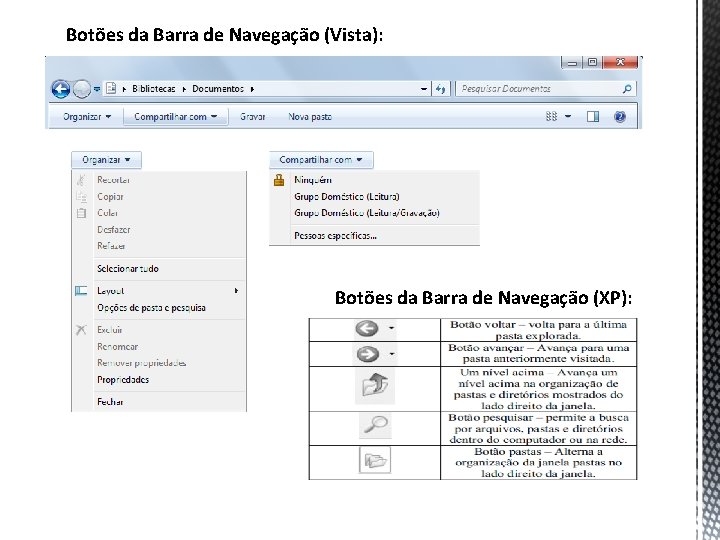The image size is (720, 540).
Task: Click the layout icon beside Layout
Action: point(81,291)
